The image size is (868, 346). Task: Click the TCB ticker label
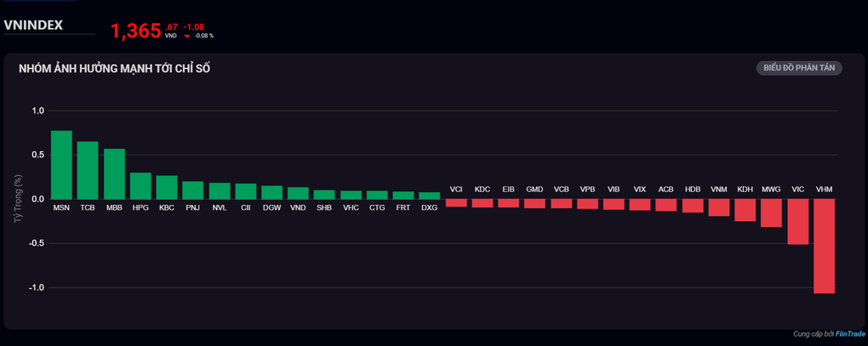88,208
